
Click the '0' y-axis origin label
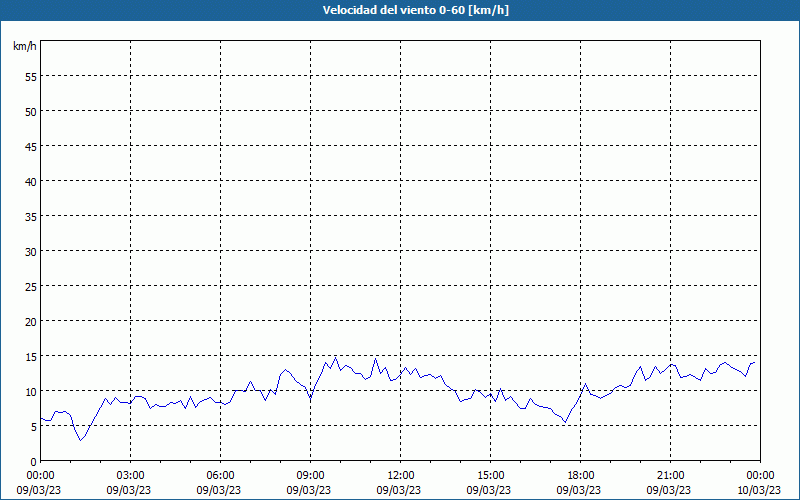(34, 462)
